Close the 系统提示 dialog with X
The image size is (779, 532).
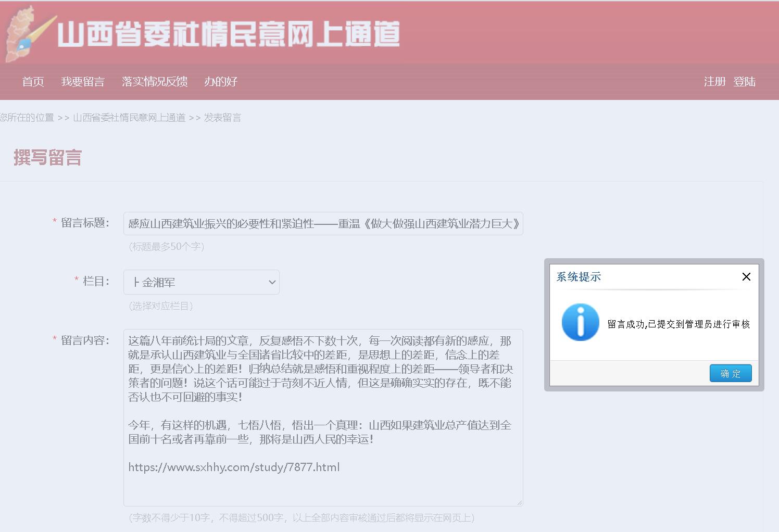click(746, 277)
